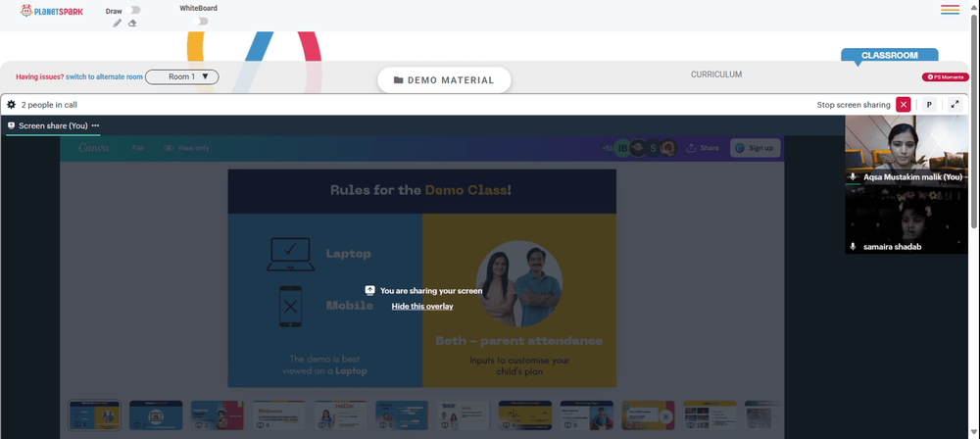Image resolution: width=980 pixels, height=439 pixels.
Task: Click the Laptop label on slide
Action: click(348, 253)
